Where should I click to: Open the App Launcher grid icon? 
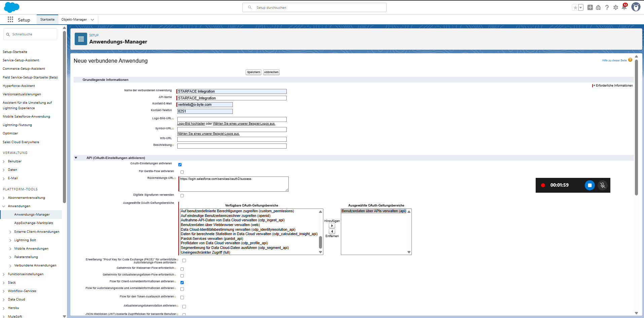pos(10,20)
